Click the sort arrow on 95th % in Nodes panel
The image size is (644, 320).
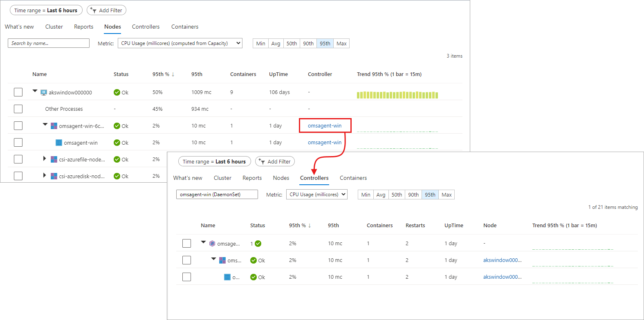pyautogui.click(x=173, y=74)
